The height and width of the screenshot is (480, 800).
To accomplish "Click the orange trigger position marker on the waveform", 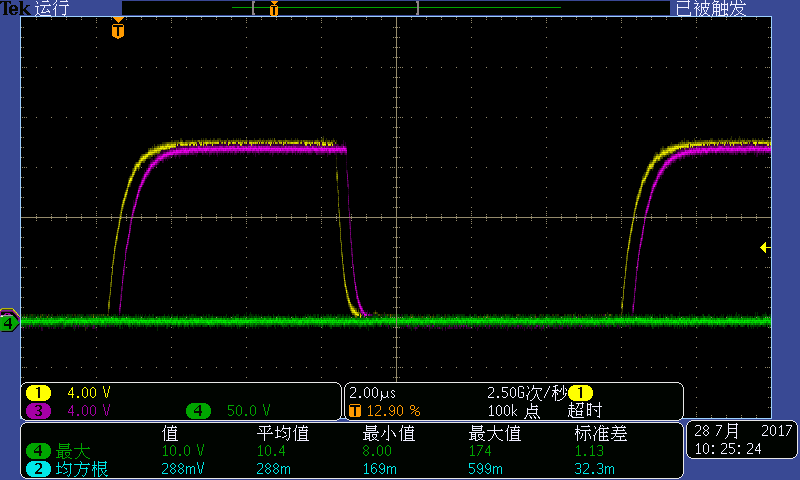I will [x=118, y=29].
